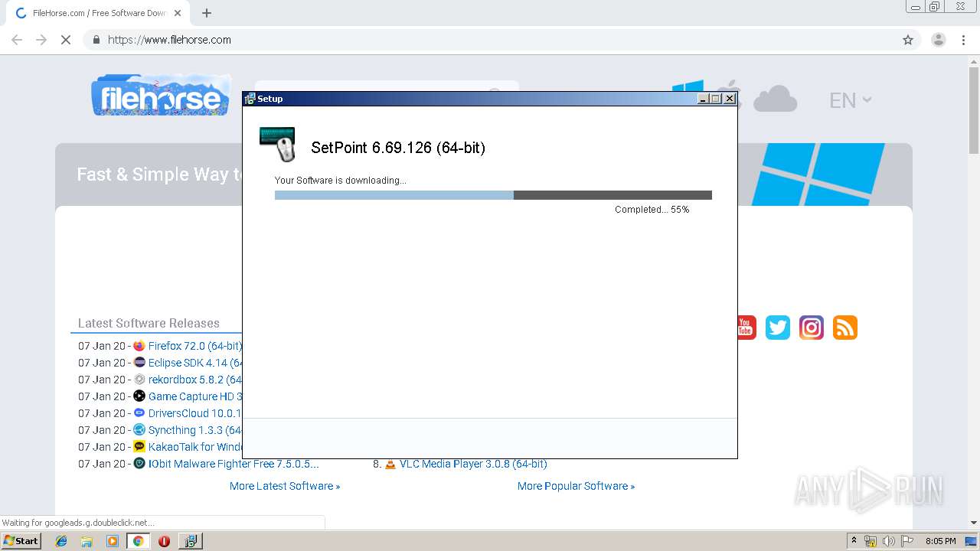The height and width of the screenshot is (551, 980).
Task: Open the EN language dropdown
Action: click(851, 100)
